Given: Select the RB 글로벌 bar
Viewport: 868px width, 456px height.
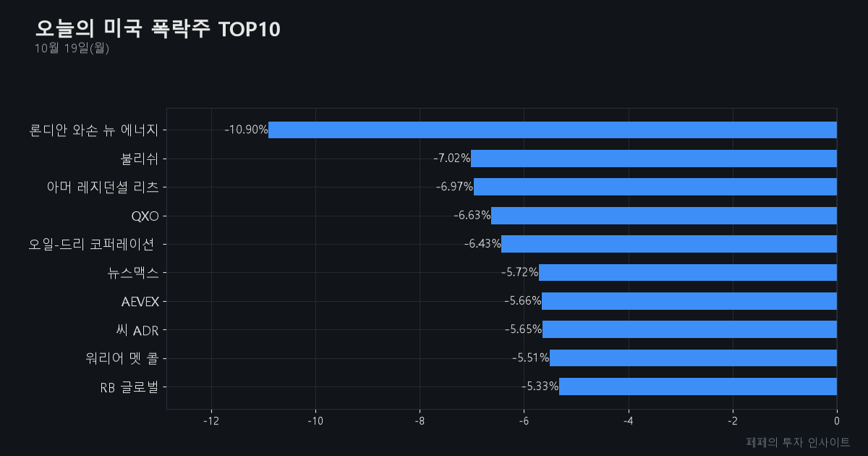Looking at the screenshot, I should tap(698, 387).
